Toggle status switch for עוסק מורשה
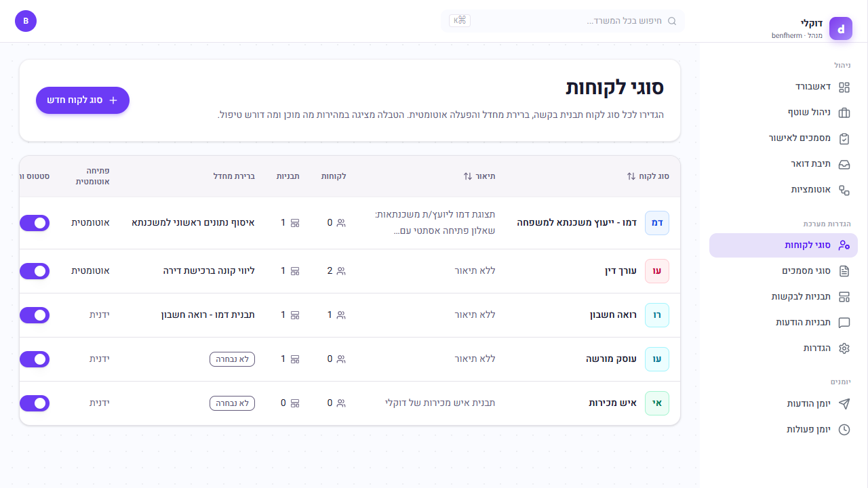This screenshot has width=868, height=488. point(35,359)
